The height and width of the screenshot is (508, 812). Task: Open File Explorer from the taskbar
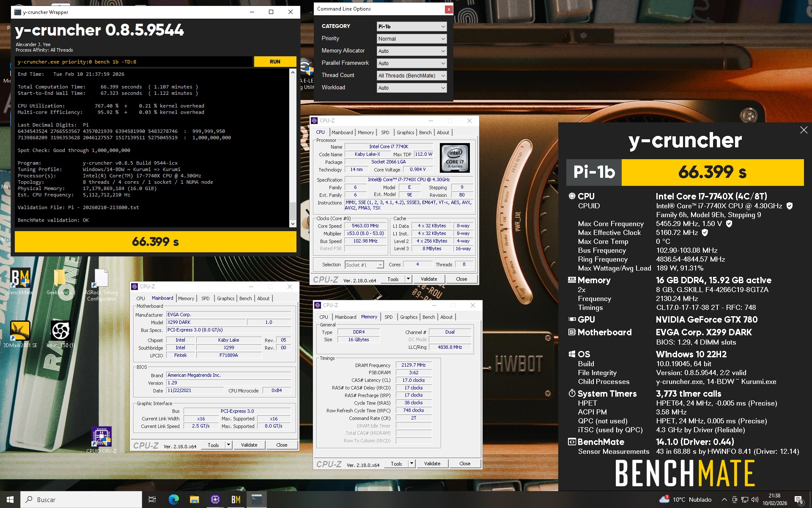click(194, 500)
